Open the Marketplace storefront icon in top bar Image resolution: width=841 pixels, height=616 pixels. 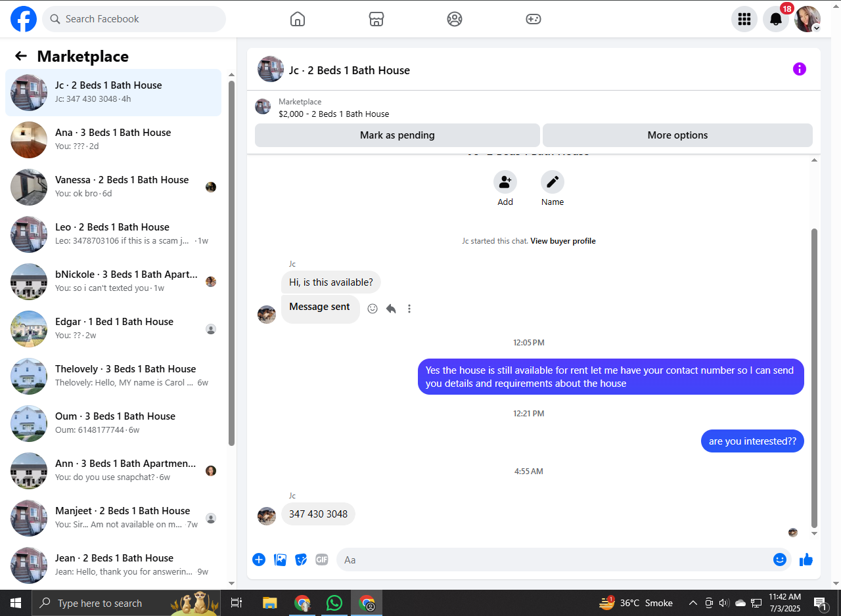pos(376,19)
